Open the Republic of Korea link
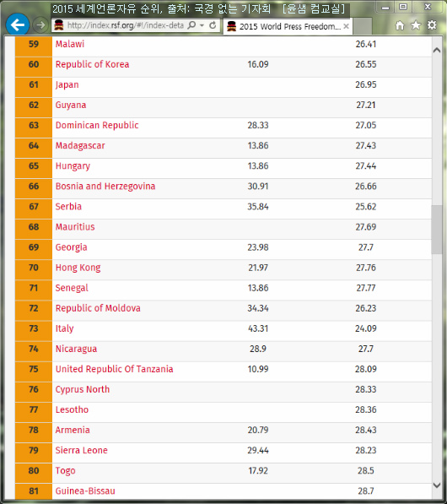 tap(92, 64)
